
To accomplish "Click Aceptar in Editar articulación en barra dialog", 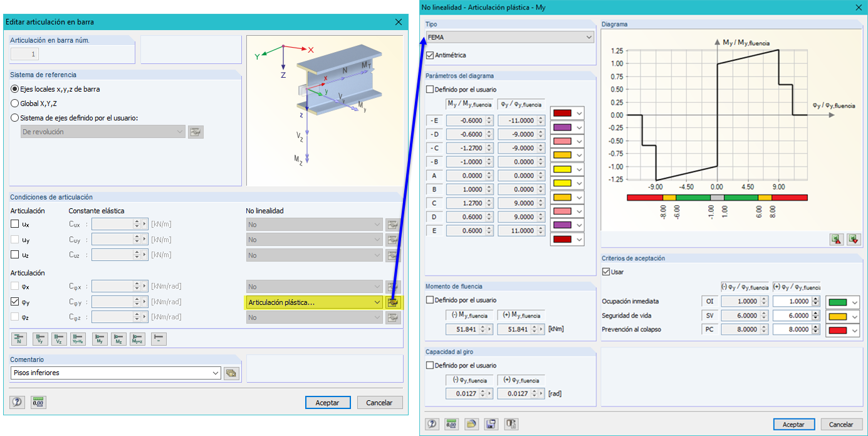I will click(x=327, y=403).
